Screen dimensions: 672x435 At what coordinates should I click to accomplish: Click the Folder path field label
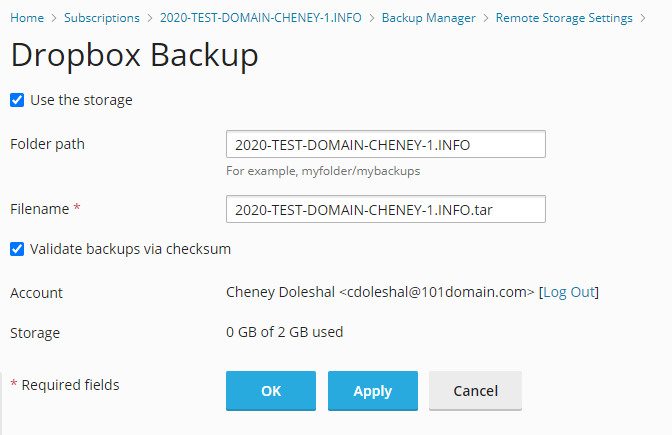pyautogui.click(x=47, y=144)
